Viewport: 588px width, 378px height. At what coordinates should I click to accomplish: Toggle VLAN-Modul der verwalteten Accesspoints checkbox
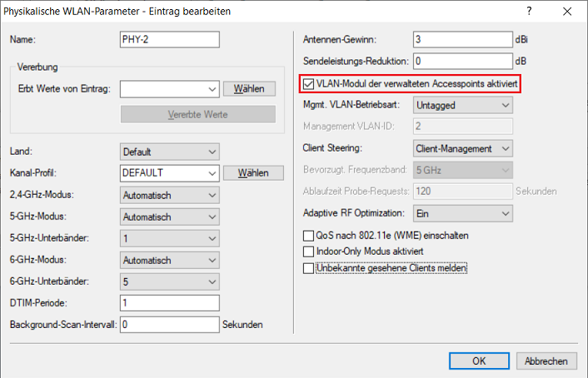pos(310,84)
